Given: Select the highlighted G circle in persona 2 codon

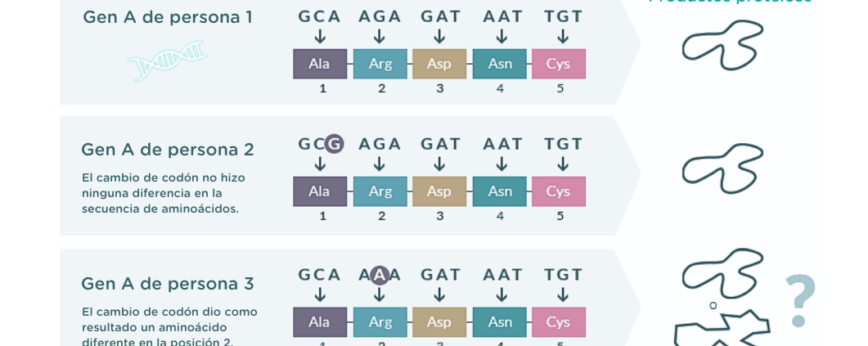Looking at the screenshot, I should [334, 144].
